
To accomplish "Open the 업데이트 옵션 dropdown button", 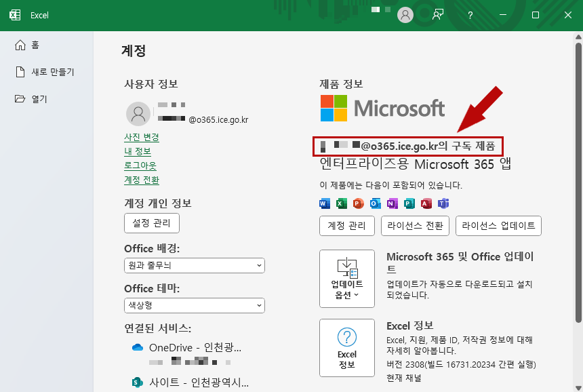I will click(347, 279).
